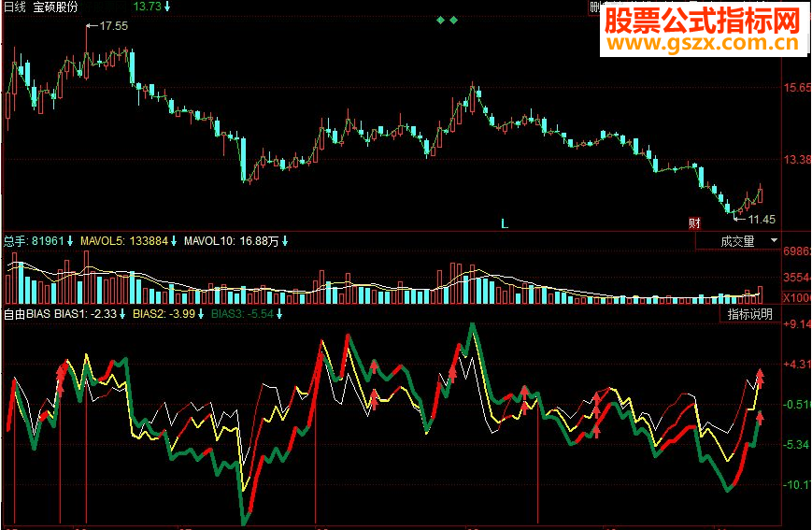Click the -10.17 BIAS axis label
This screenshot has width=812, height=530.
click(x=797, y=485)
